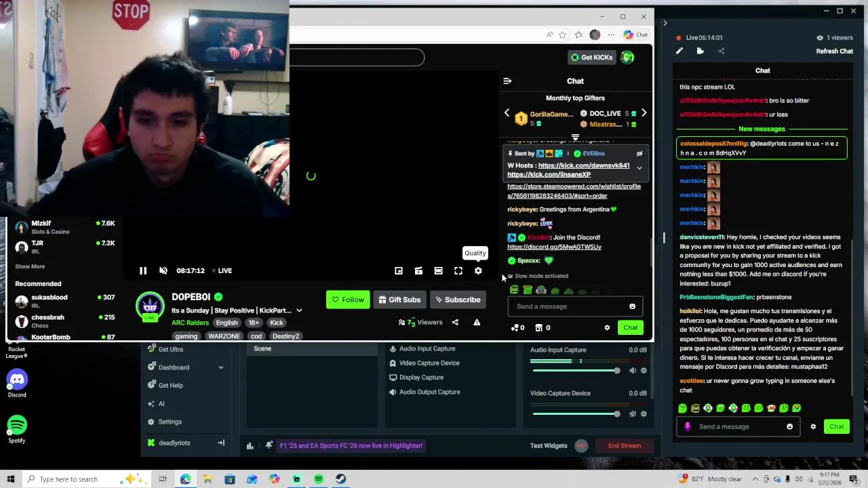
Task: Mute the Audio Input Capture mixer
Action: (633, 371)
